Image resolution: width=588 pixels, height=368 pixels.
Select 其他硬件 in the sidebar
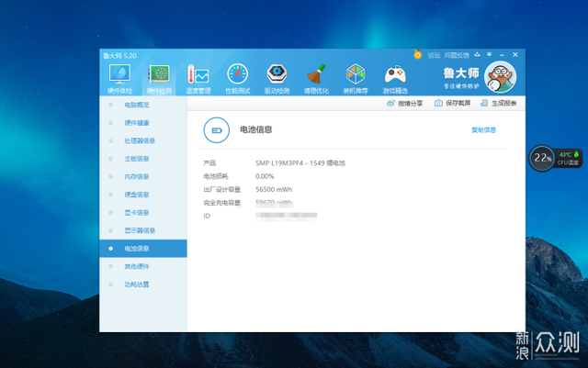143,266
